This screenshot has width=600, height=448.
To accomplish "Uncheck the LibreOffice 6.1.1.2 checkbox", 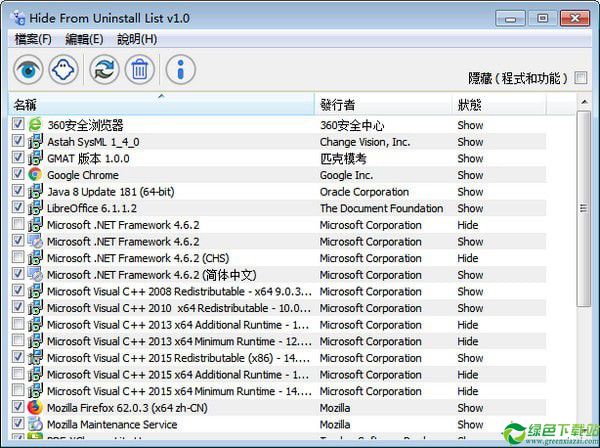I will pyautogui.click(x=19, y=208).
